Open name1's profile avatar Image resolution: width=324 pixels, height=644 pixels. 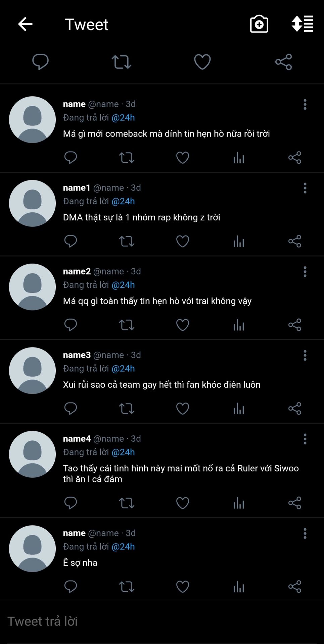click(x=32, y=203)
